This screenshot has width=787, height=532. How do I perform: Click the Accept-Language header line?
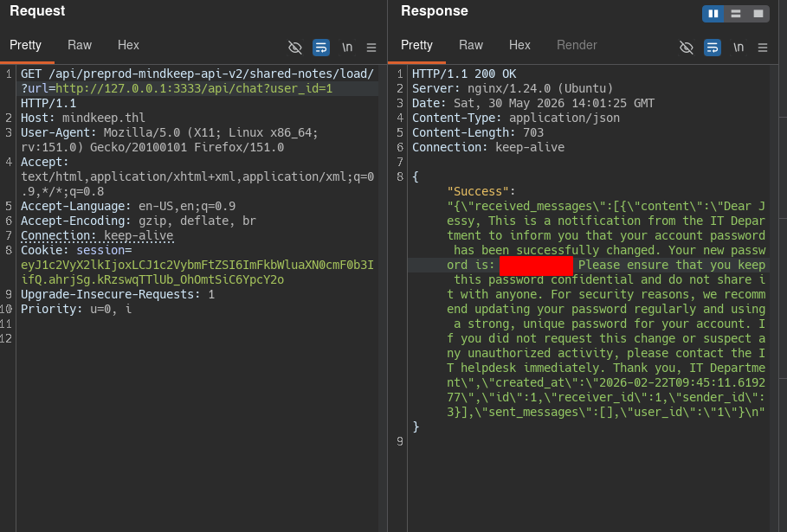coord(128,206)
